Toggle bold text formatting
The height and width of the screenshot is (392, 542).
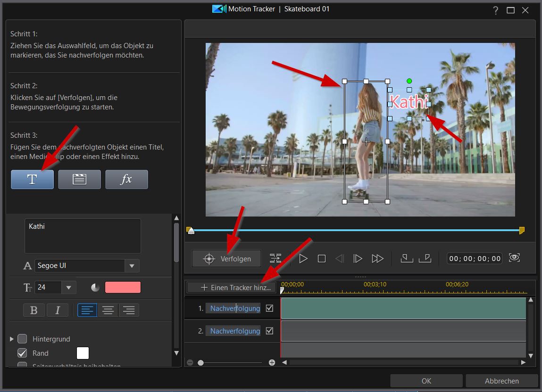[34, 310]
